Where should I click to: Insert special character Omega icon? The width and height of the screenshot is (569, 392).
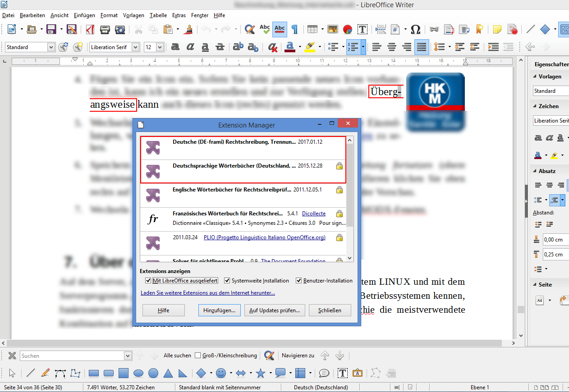click(416, 30)
